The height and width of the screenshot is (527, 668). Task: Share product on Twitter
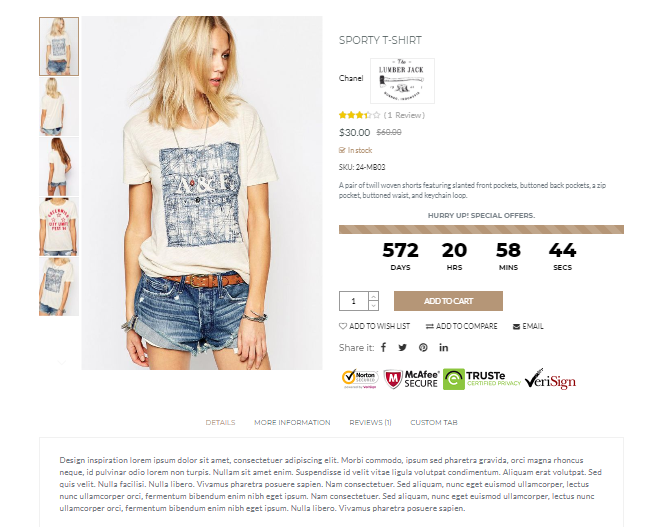402,347
